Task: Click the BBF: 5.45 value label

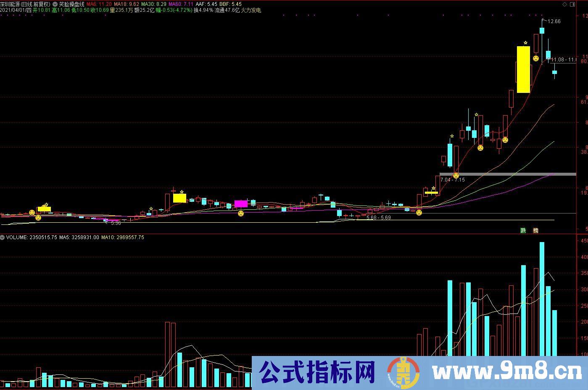Action: (230, 4)
